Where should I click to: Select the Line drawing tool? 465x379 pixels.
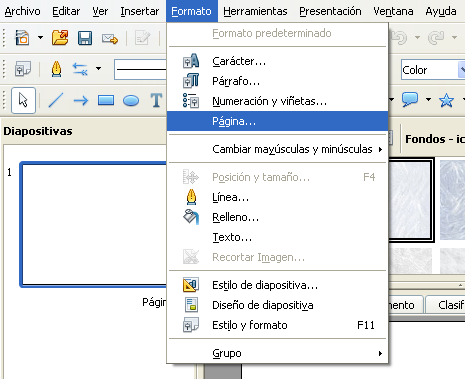[x=56, y=100]
